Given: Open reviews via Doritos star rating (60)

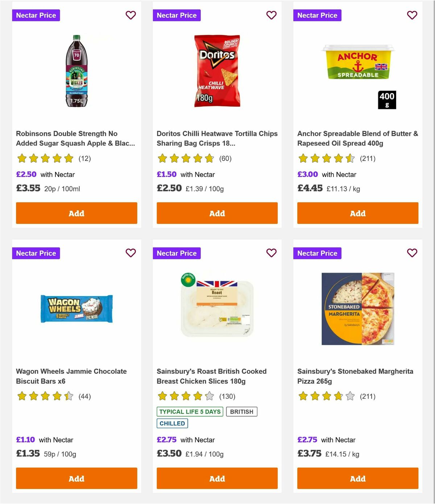Looking at the screenshot, I should click(x=225, y=159).
